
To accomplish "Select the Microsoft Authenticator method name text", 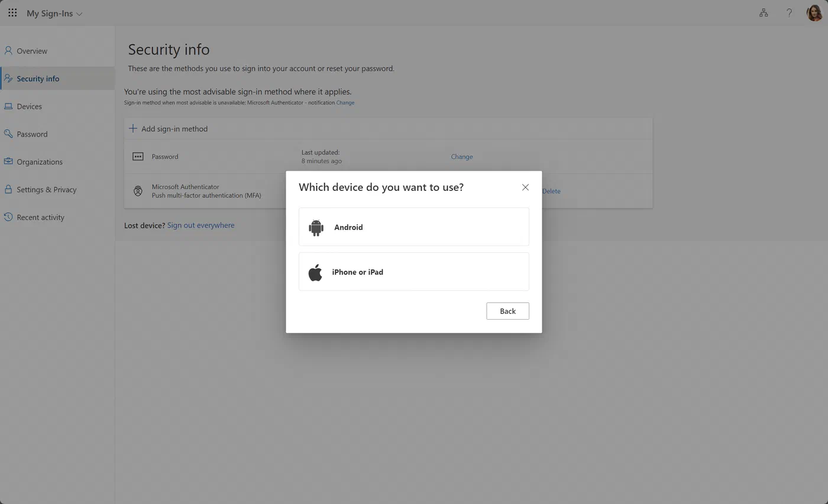I will pyautogui.click(x=185, y=187).
